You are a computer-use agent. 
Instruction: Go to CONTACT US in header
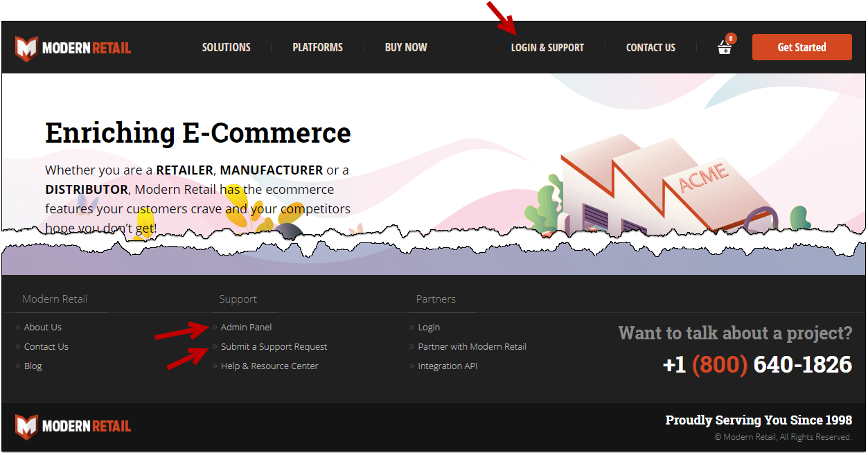click(x=650, y=48)
